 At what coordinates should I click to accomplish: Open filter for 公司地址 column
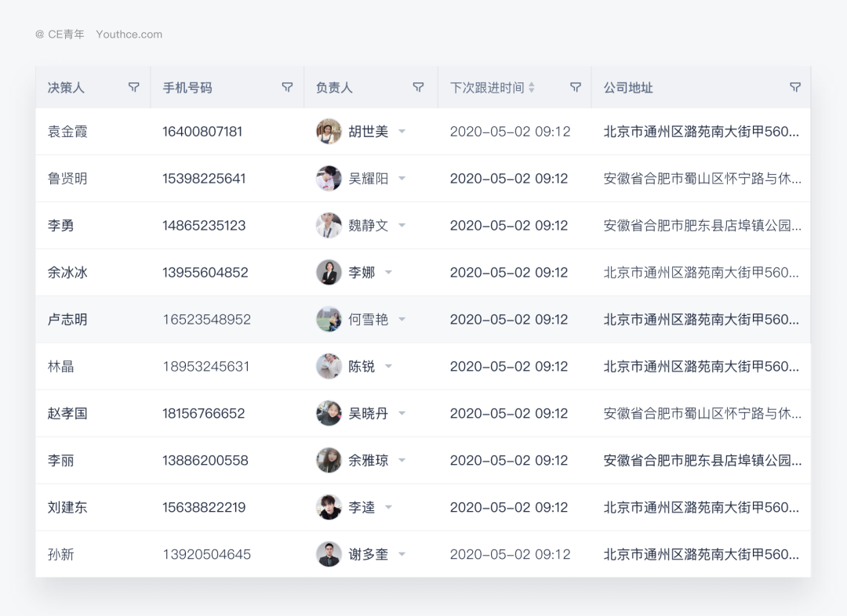[794, 88]
